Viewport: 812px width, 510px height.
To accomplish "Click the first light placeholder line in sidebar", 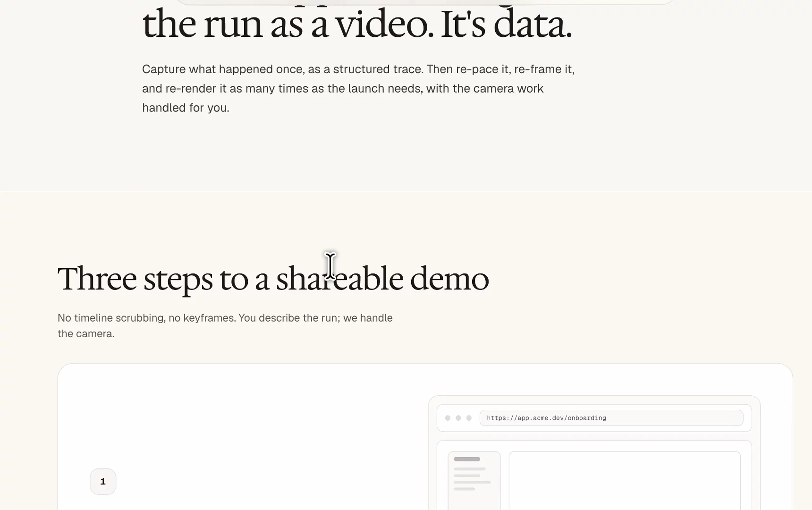I will pos(470,469).
